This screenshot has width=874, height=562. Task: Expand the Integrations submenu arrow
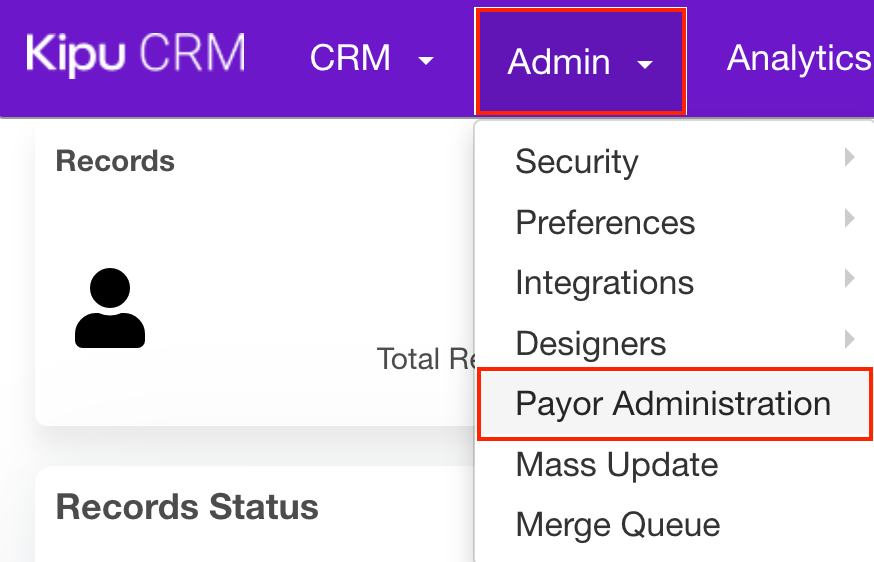tap(849, 279)
